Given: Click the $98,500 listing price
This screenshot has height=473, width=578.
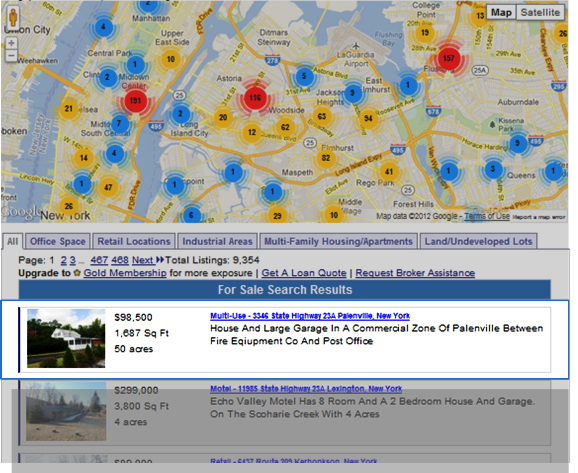Looking at the screenshot, I should tap(133, 317).
